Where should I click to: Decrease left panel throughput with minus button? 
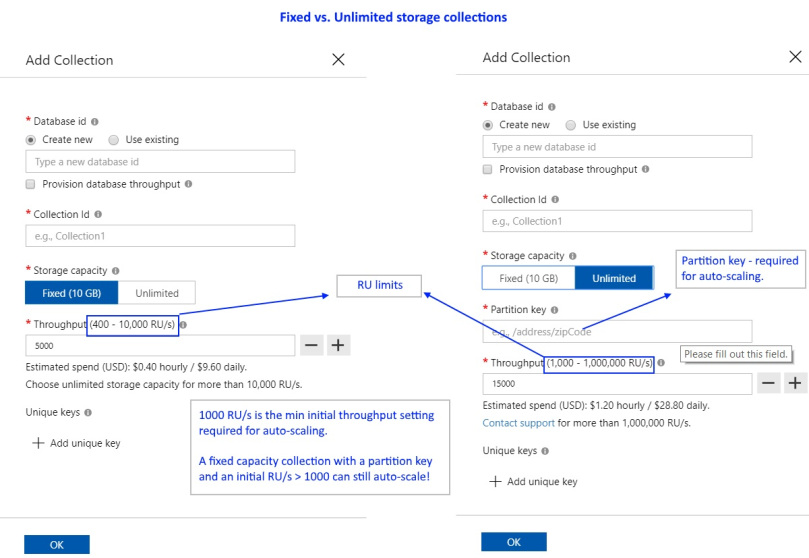(x=311, y=345)
